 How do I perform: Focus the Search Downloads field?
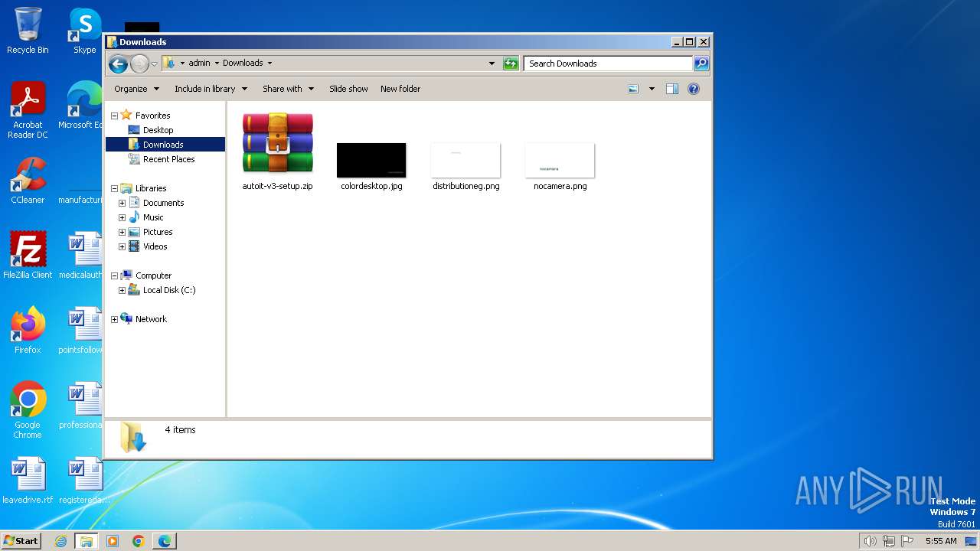pos(609,64)
